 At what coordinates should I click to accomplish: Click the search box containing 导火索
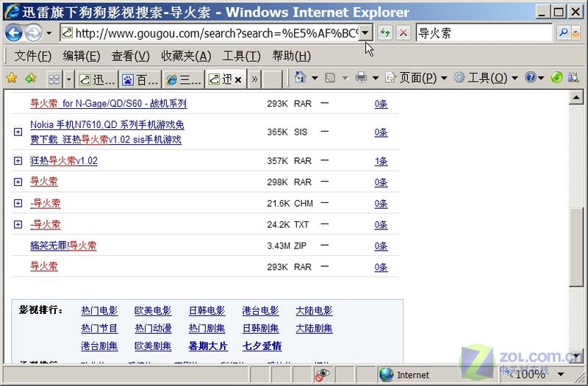(484, 33)
